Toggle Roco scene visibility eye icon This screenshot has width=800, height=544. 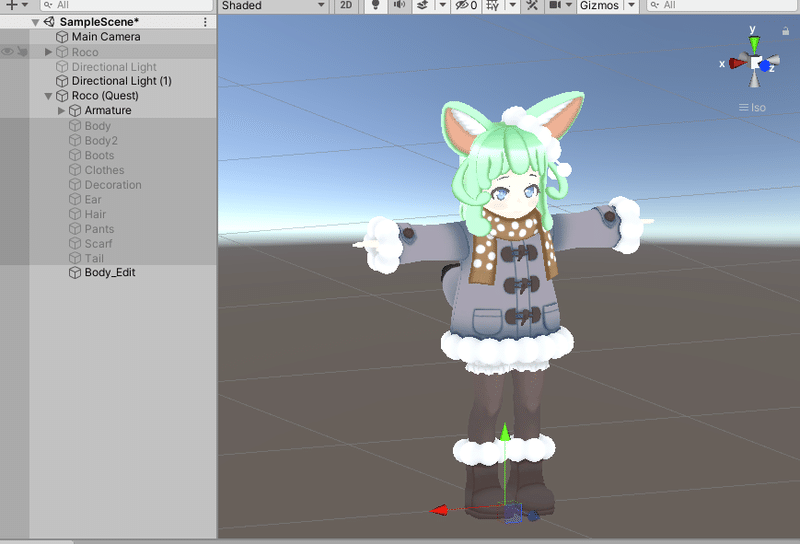(x=7, y=52)
